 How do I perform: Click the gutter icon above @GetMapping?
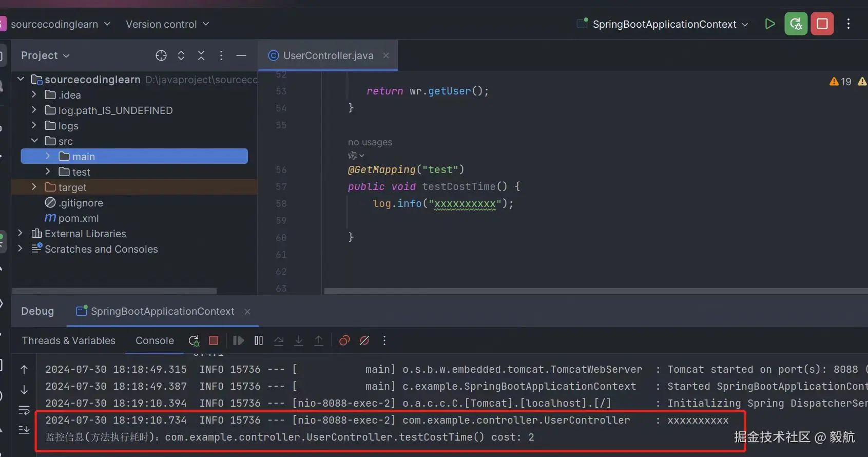tap(356, 156)
